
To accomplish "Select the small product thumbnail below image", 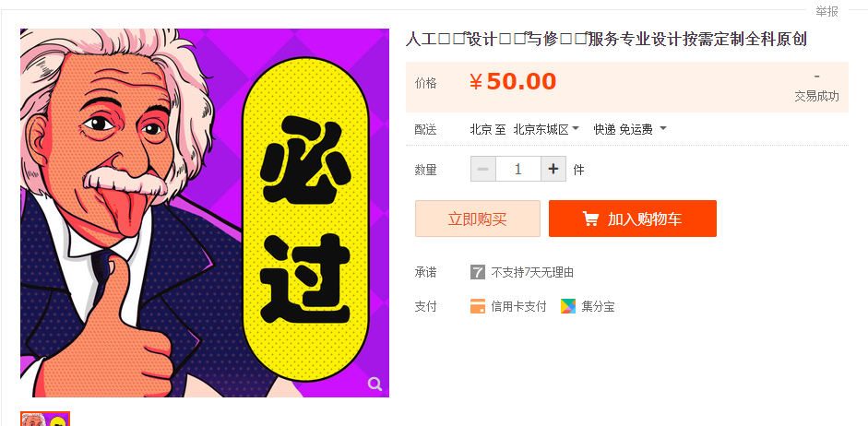I will pyautogui.click(x=45, y=419).
